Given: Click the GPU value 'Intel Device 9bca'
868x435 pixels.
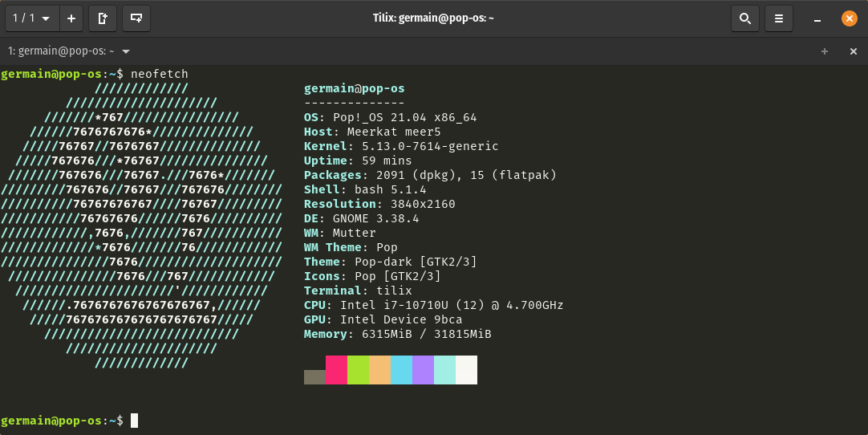Looking at the screenshot, I should pos(401,319).
